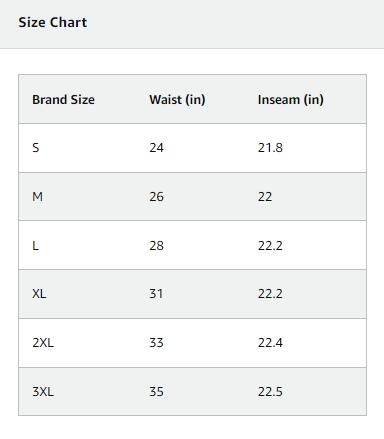Click waist value 28 in L row
This screenshot has width=384, height=439.
pos(156,245)
